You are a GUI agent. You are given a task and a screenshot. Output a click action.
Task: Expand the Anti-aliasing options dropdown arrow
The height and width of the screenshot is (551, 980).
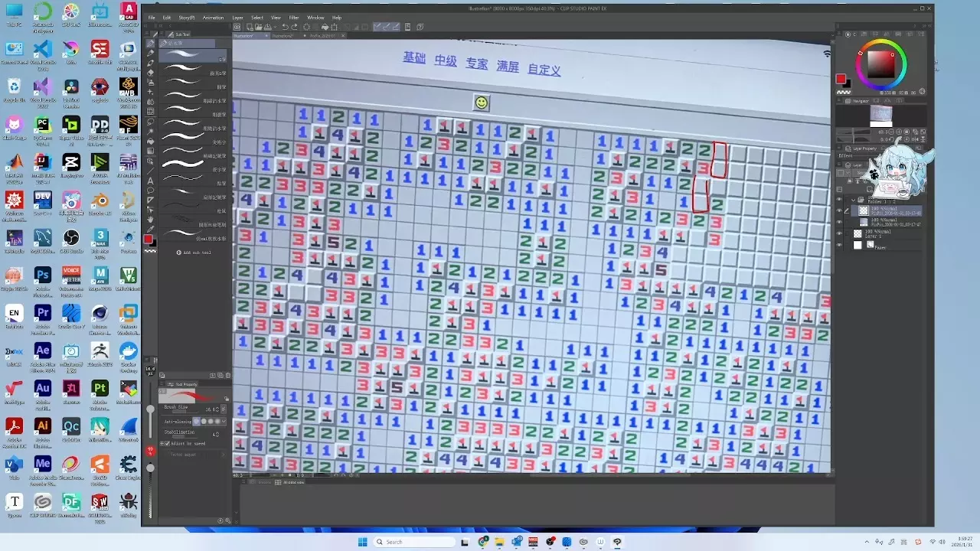[224, 421]
